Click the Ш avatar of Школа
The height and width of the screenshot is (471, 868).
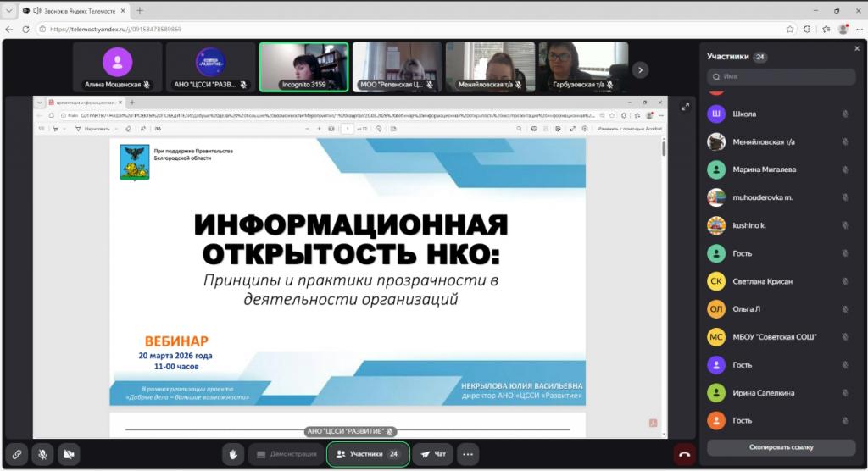point(716,114)
